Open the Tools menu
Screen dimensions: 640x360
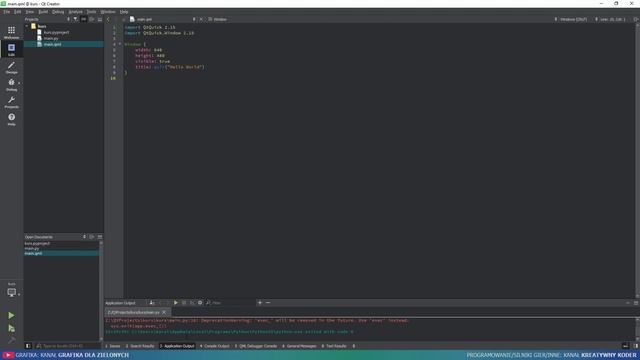coord(91,12)
